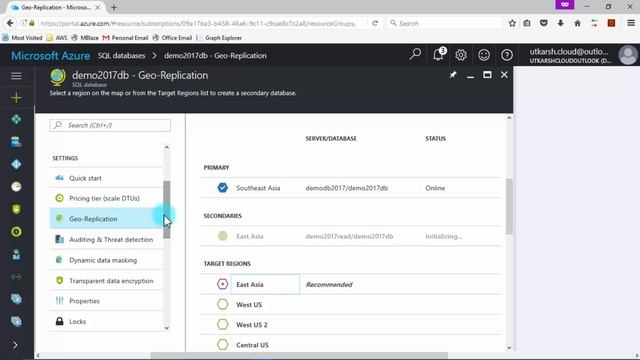Click the user account avatar

coord(627,55)
